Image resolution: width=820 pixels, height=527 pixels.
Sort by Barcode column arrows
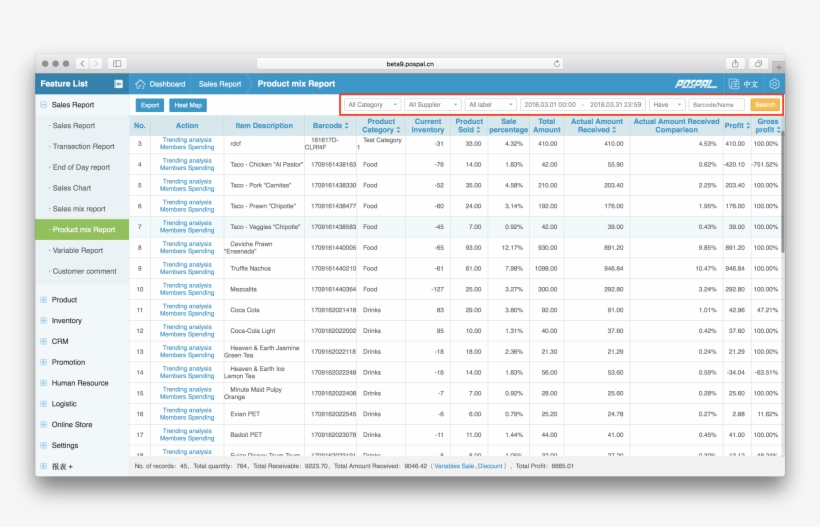[x=346, y=125]
